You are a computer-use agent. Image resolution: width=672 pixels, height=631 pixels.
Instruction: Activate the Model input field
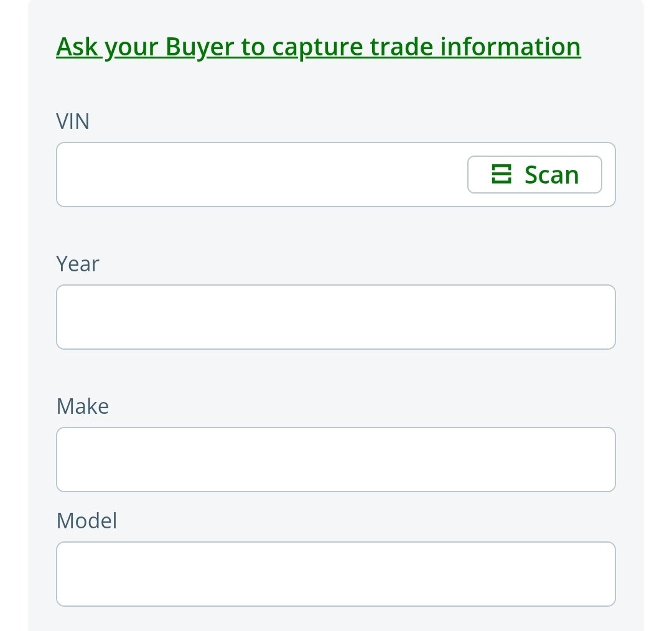tap(335, 574)
